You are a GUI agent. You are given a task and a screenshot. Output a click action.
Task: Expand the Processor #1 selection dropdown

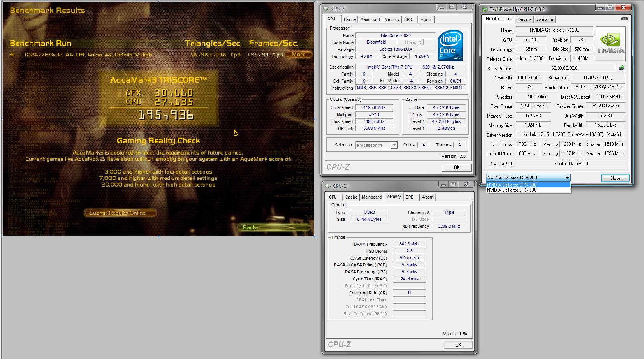click(x=394, y=145)
